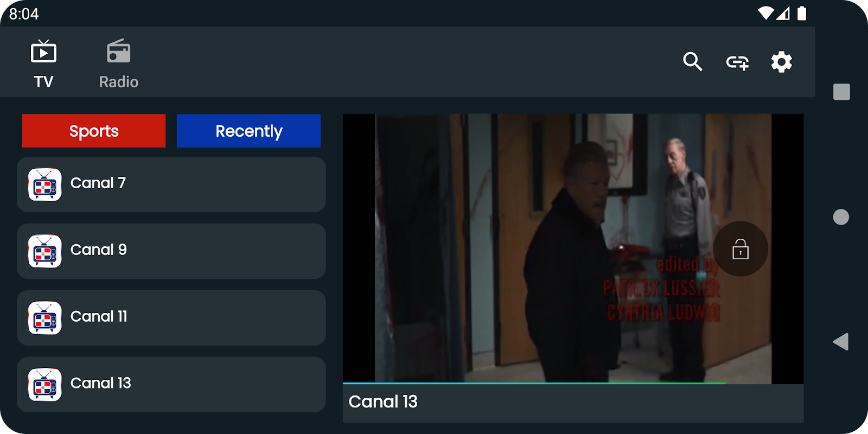Select the Canal 11 list item
Viewport: 868px width, 434px height.
tap(171, 318)
